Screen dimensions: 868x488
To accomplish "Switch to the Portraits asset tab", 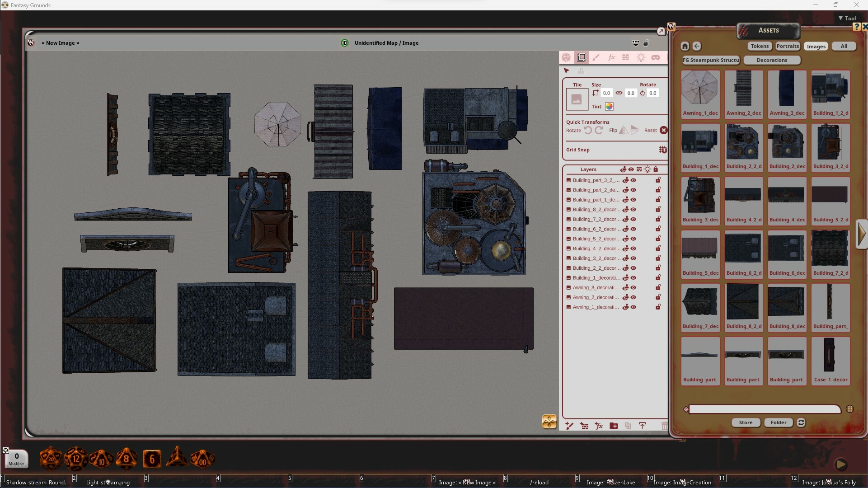I will [x=787, y=46].
